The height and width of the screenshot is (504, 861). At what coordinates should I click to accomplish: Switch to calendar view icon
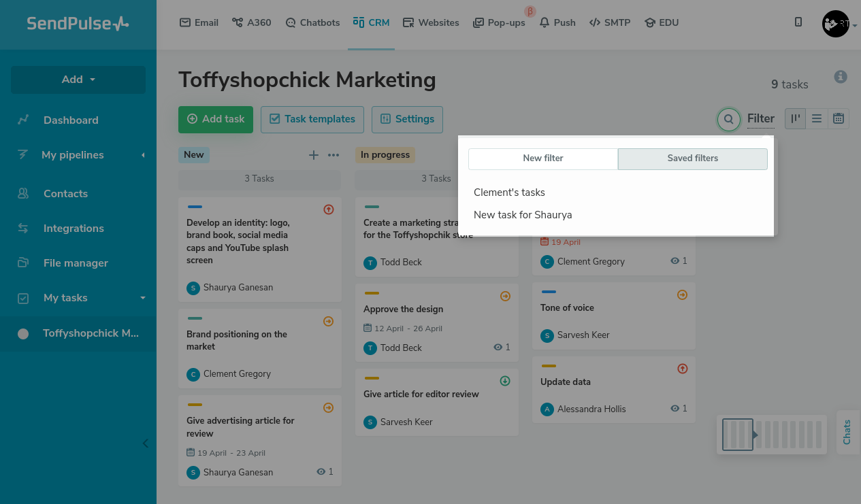coord(839,119)
